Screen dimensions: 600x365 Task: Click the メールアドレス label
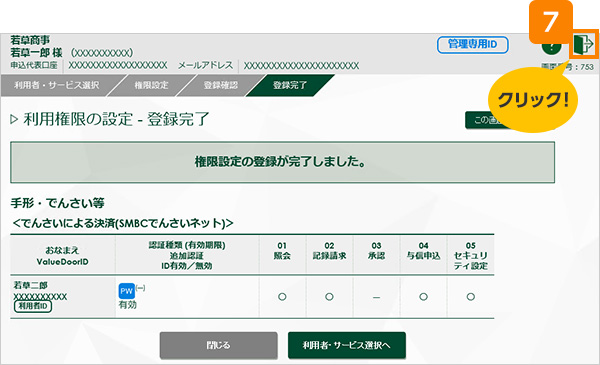(x=205, y=65)
